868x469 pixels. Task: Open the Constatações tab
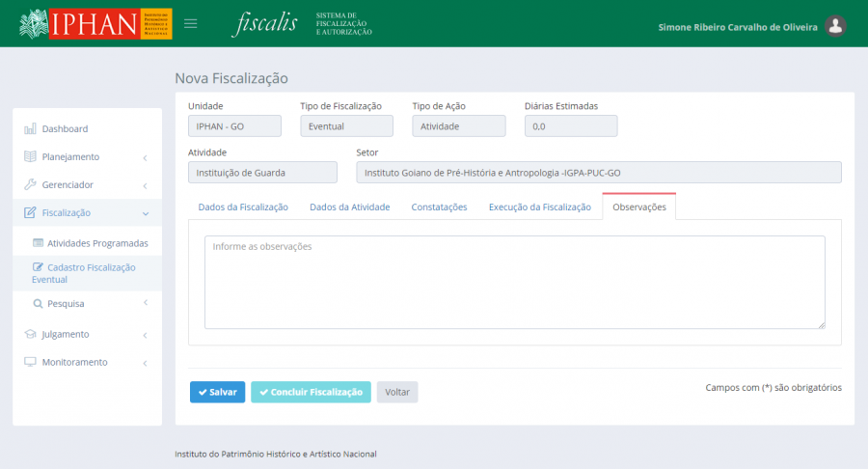(439, 207)
